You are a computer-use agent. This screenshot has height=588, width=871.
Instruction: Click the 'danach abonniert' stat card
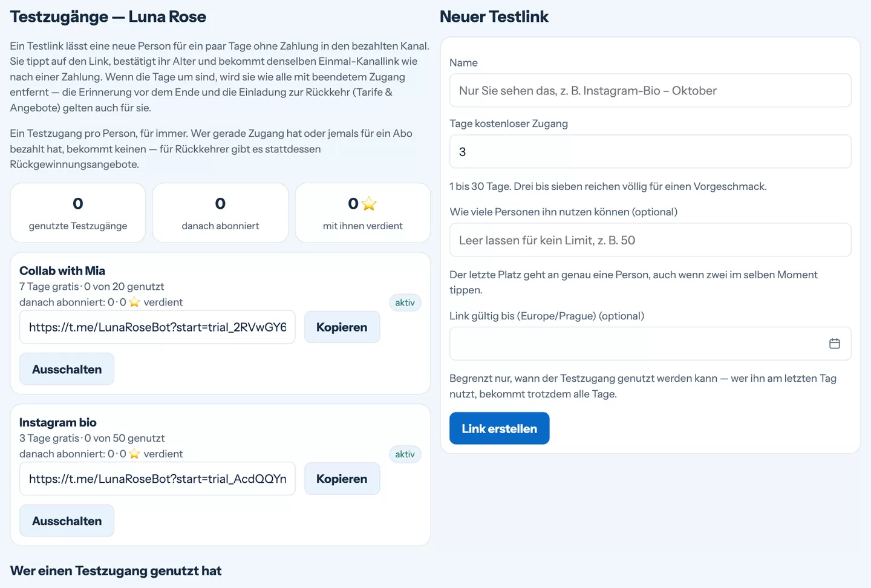tap(220, 213)
